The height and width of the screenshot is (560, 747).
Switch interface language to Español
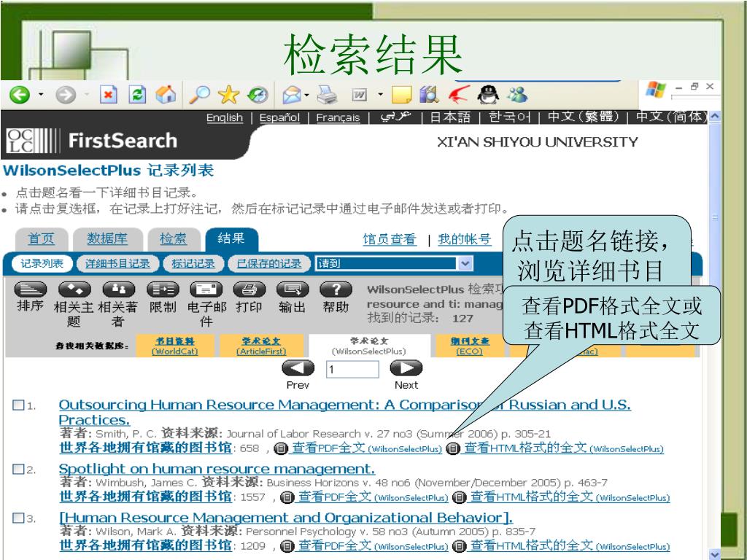point(279,117)
